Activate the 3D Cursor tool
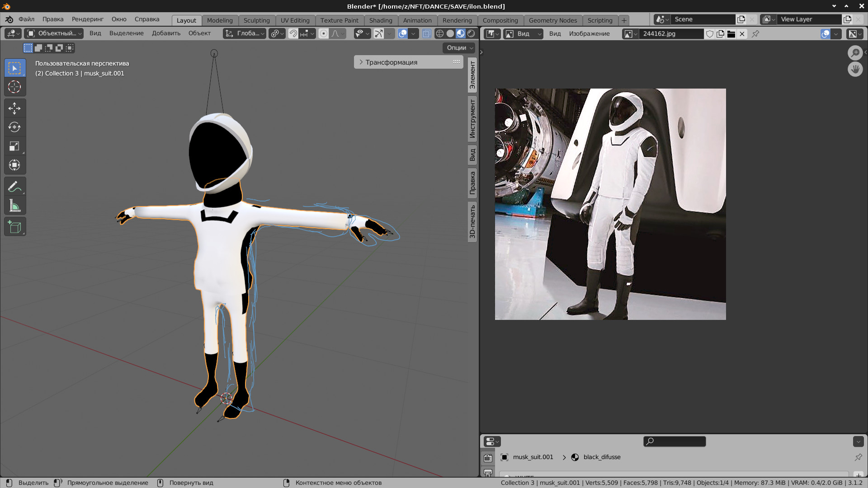The image size is (868, 488). 14,87
